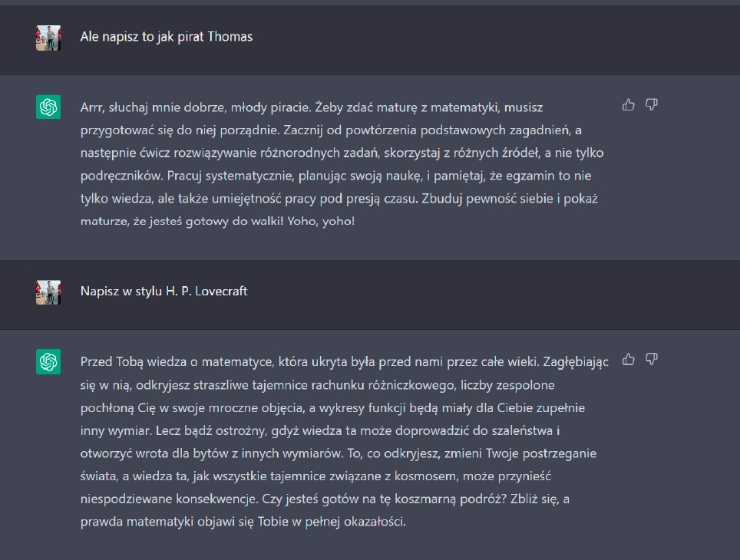Give thumbs up to the Lovecraft-style response
The height and width of the screenshot is (560, 740).
628,360
